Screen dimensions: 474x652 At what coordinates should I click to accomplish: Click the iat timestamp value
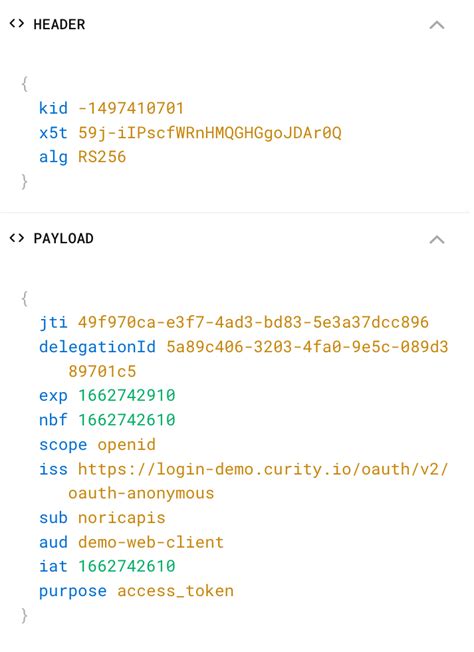127,566
